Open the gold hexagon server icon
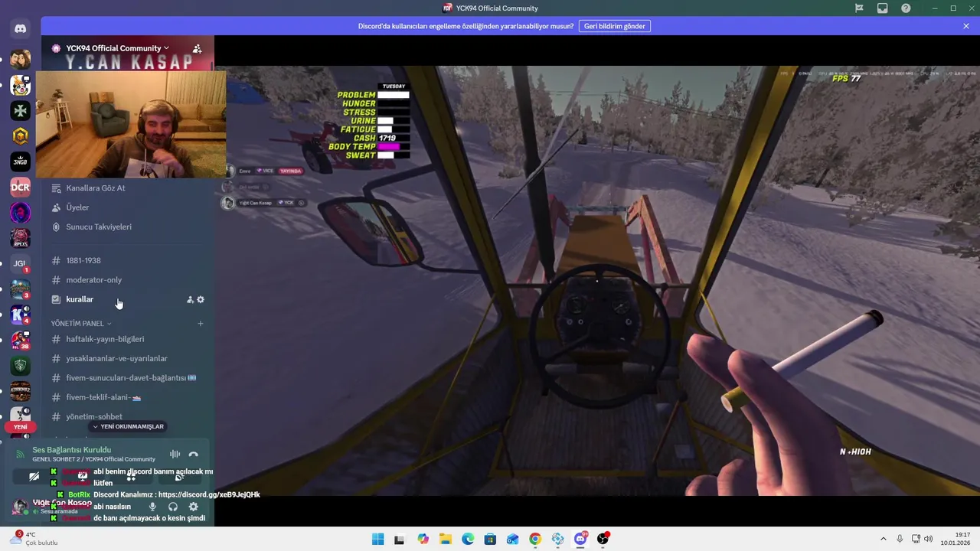 pyautogui.click(x=21, y=136)
